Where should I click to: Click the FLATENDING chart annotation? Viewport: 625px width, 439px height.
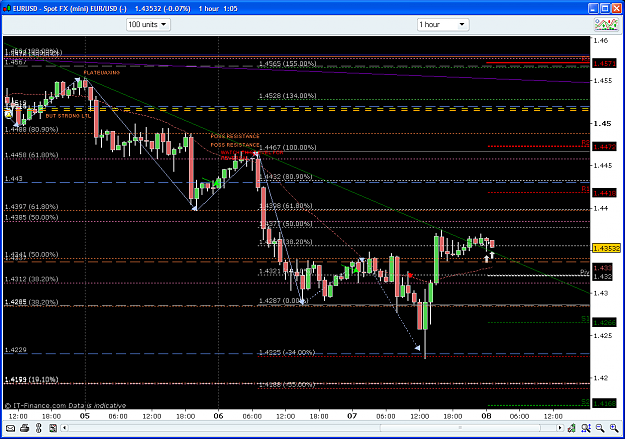point(102,73)
